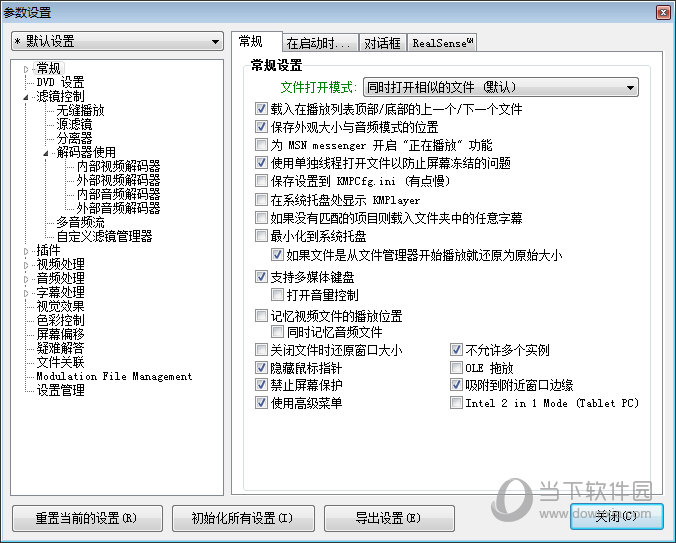This screenshot has width=676, height=543.
Task: Collapse the 滤镜控制 tree node
Action: tap(28, 96)
